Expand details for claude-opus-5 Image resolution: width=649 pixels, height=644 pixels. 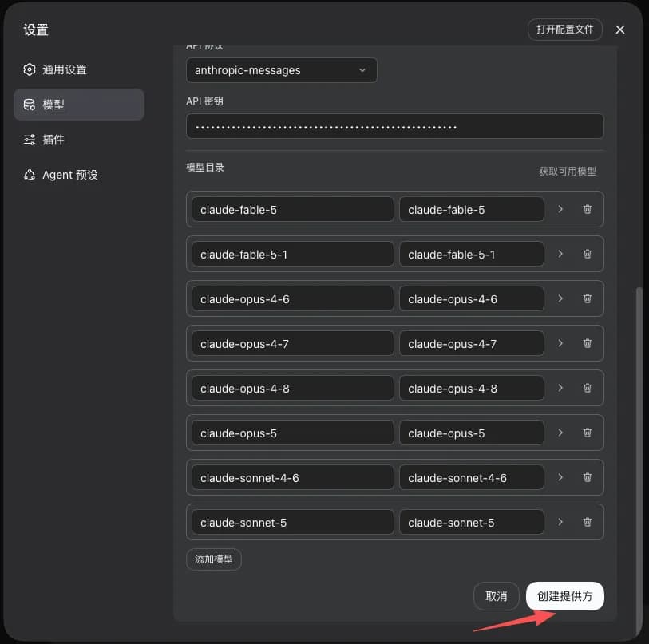tap(560, 433)
